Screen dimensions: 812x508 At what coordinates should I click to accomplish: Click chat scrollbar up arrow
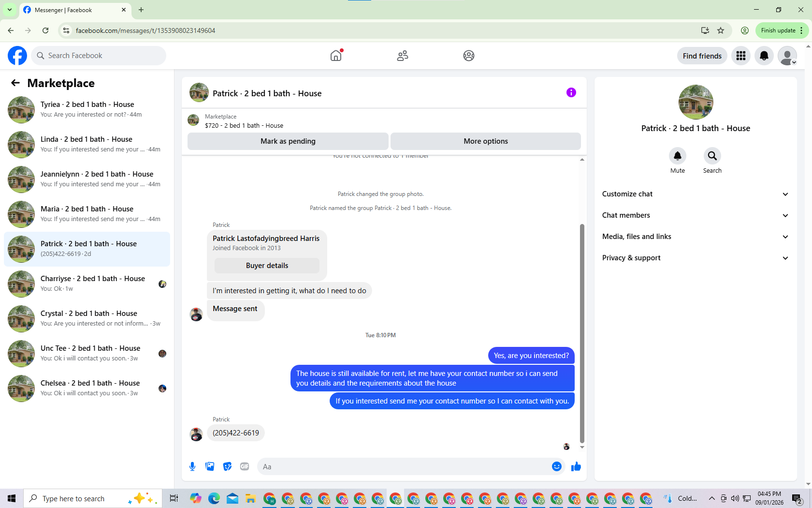tap(582, 159)
